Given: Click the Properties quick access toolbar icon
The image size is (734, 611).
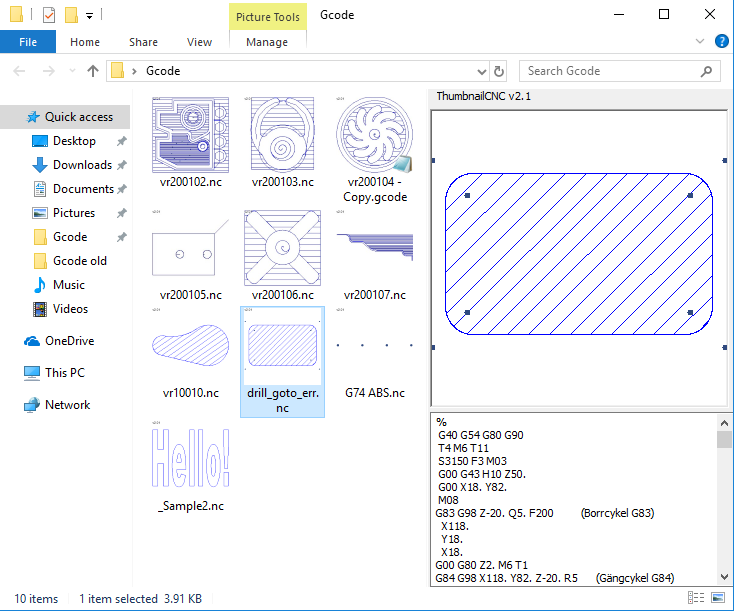Looking at the screenshot, I should tap(49, 15).
